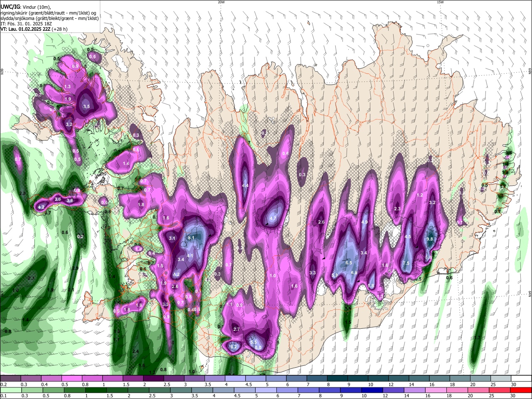Click the 0.1 pale green swatch in the lower legend row
532x399 pixels.
pyautogui.click(x=11, y=390)
